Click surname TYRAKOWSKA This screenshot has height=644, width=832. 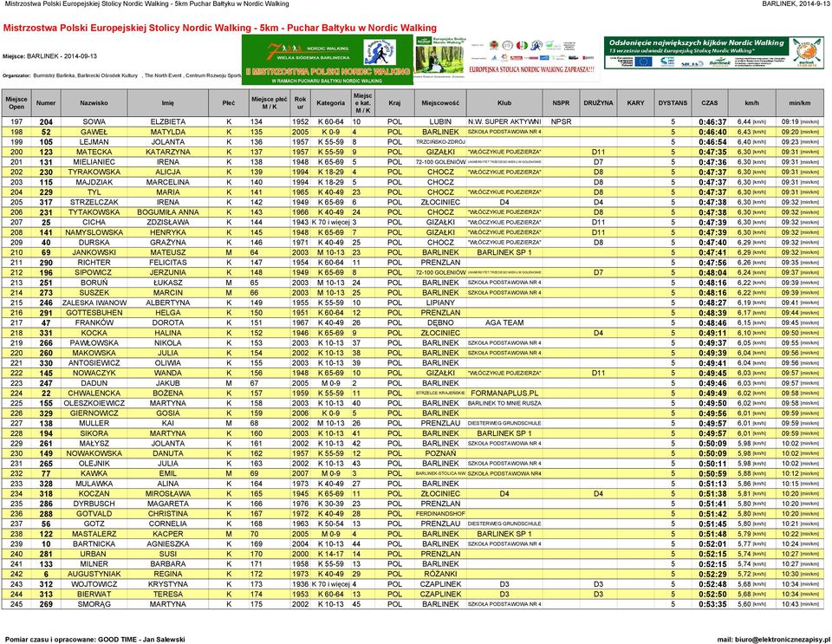[x=94, y=172]
